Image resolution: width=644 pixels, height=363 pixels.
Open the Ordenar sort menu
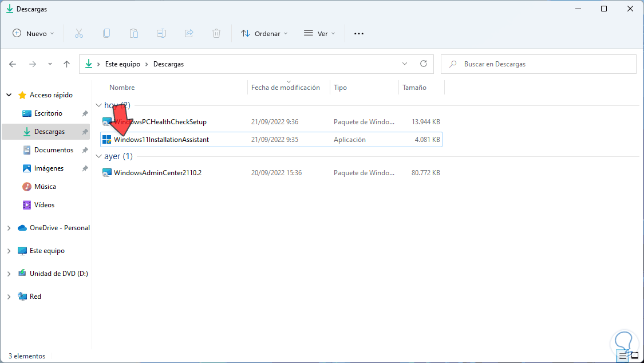pos(264,34)
